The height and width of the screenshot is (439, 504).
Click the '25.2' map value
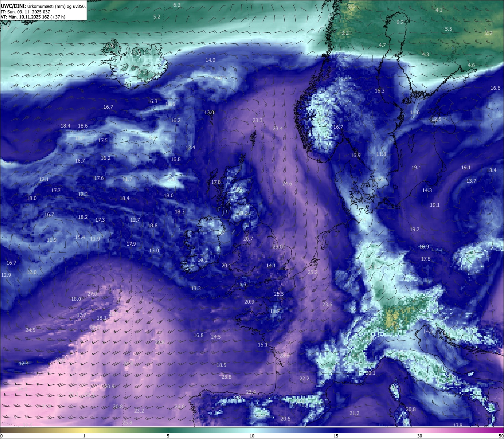(x=313, y=272)
